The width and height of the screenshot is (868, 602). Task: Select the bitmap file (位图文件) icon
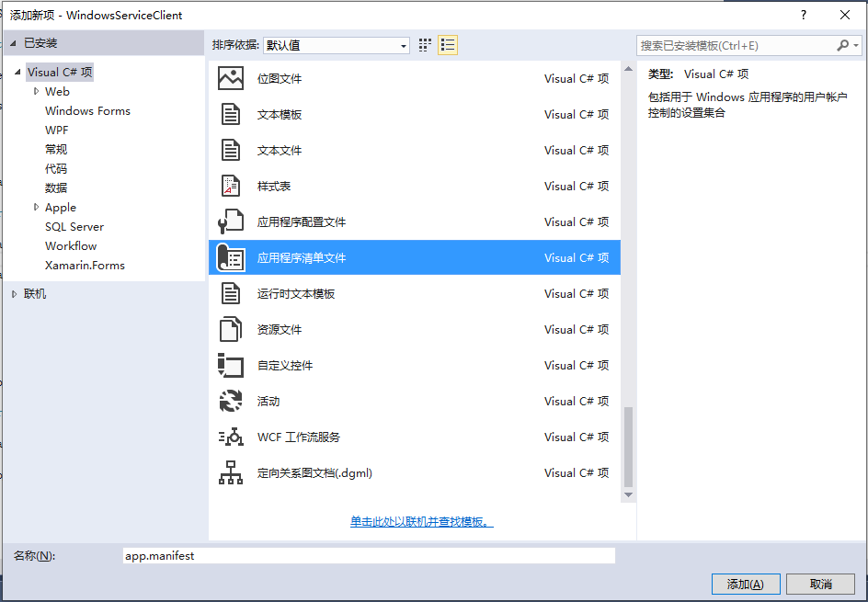(230, 79)
